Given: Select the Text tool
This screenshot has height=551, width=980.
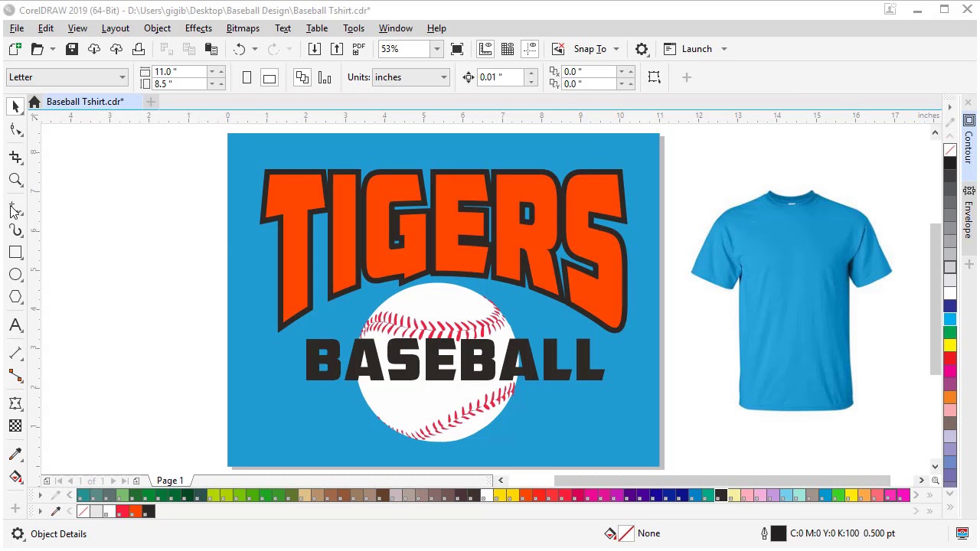Looking at the screenshot, I should [15, 325].
